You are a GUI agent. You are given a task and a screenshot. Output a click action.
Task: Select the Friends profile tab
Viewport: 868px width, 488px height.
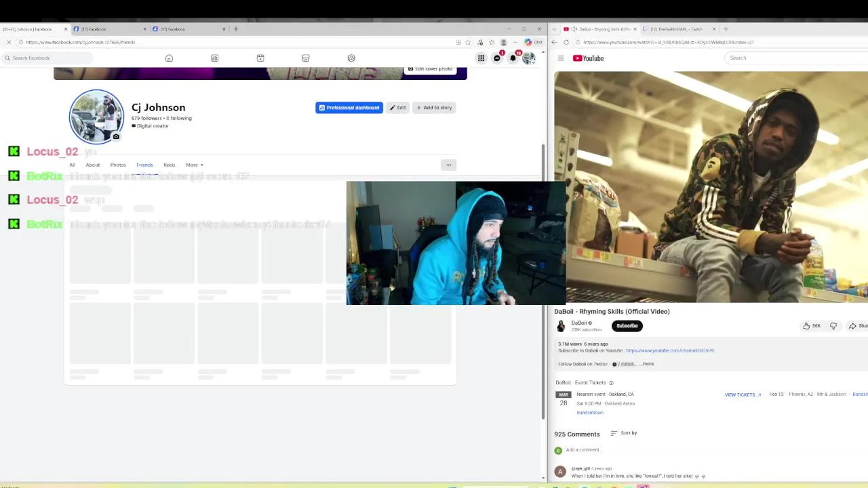144,165
